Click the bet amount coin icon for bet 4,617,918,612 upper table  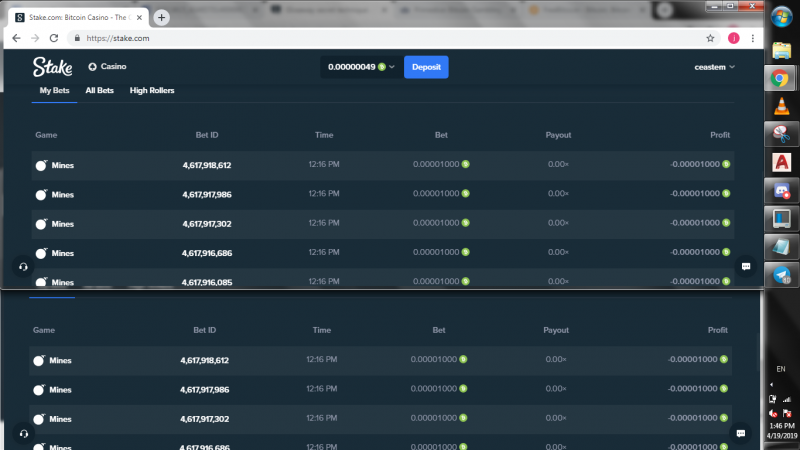click(465, 164)
